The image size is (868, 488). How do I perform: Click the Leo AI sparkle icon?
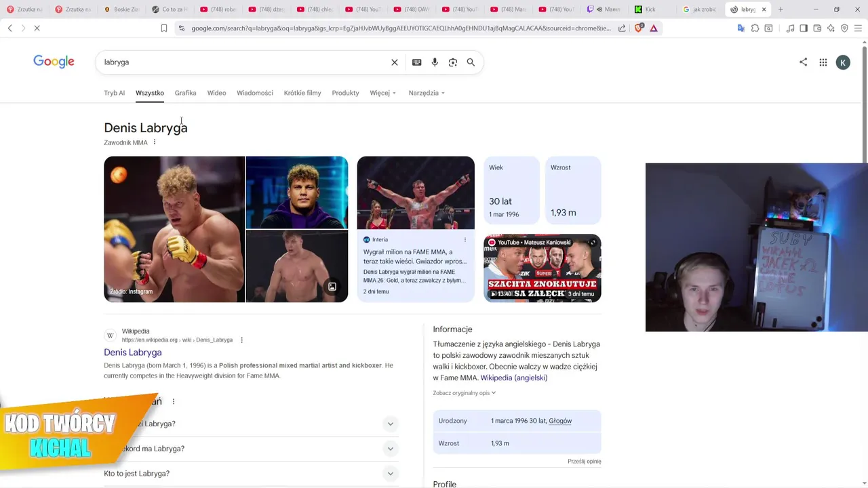point(831,28)
